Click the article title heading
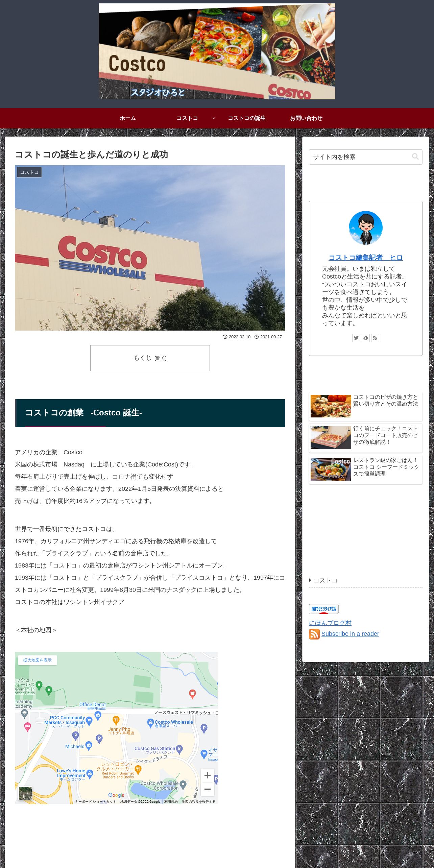 coord(92,154)
